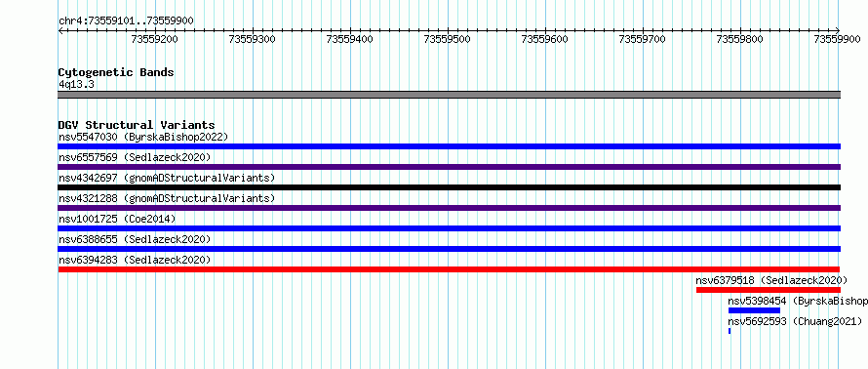The width and height of the screenshot is (868, 369).
Task: Open the nsv5398454 ByrskaBishop label
Action: coord(798,301)
